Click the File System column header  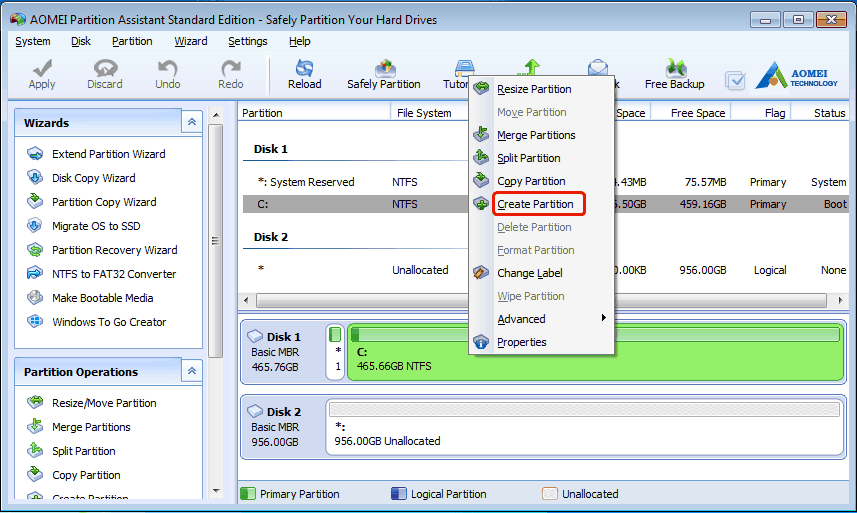coord(430,113)
